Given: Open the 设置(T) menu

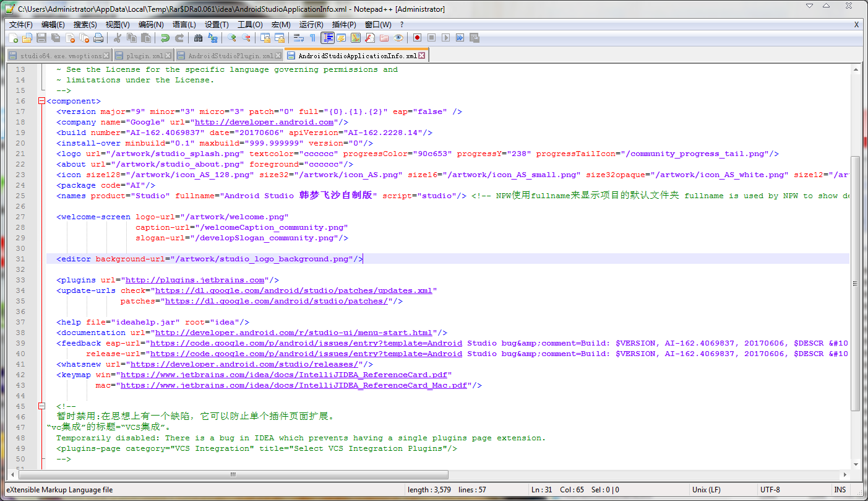Looking at the screenshot, I should 217,25.
